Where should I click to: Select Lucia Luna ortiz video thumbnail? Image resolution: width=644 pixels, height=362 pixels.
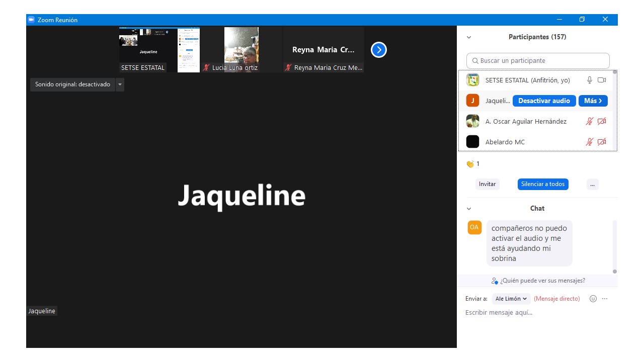(242, 49)
